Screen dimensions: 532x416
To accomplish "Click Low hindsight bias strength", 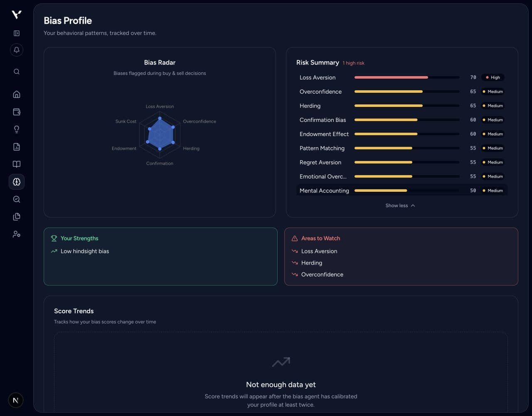I will 85,251.
